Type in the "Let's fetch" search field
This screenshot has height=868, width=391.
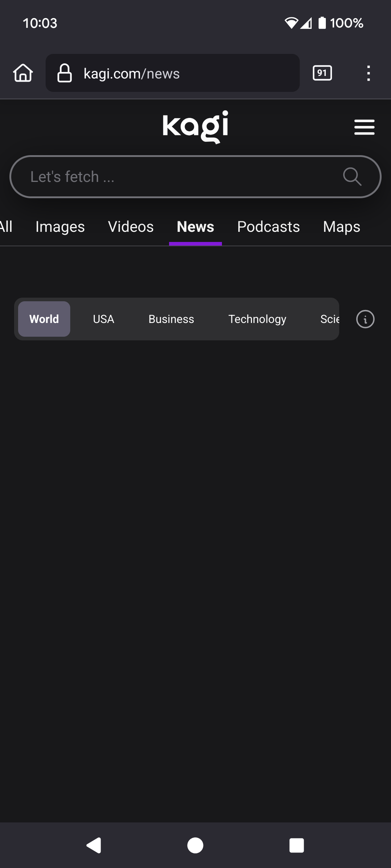click(174, 176)
